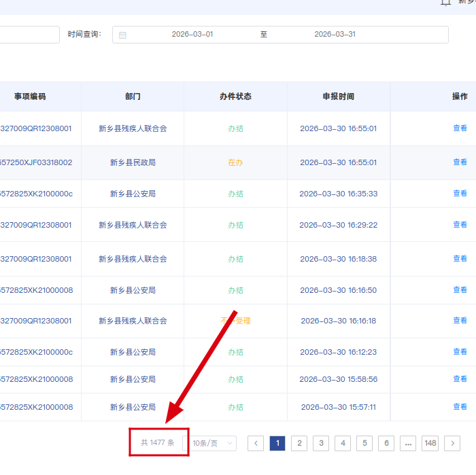Open the 10条/页 page size dropdown
This screenshot has width=476, height=475.
[x=212, y=443]
